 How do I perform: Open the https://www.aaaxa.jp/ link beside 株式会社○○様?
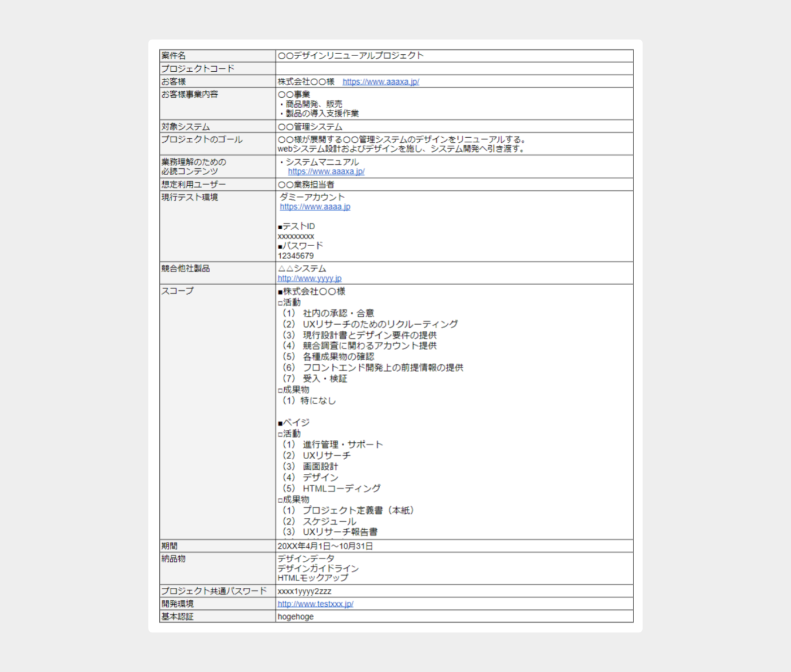point(381,82)
